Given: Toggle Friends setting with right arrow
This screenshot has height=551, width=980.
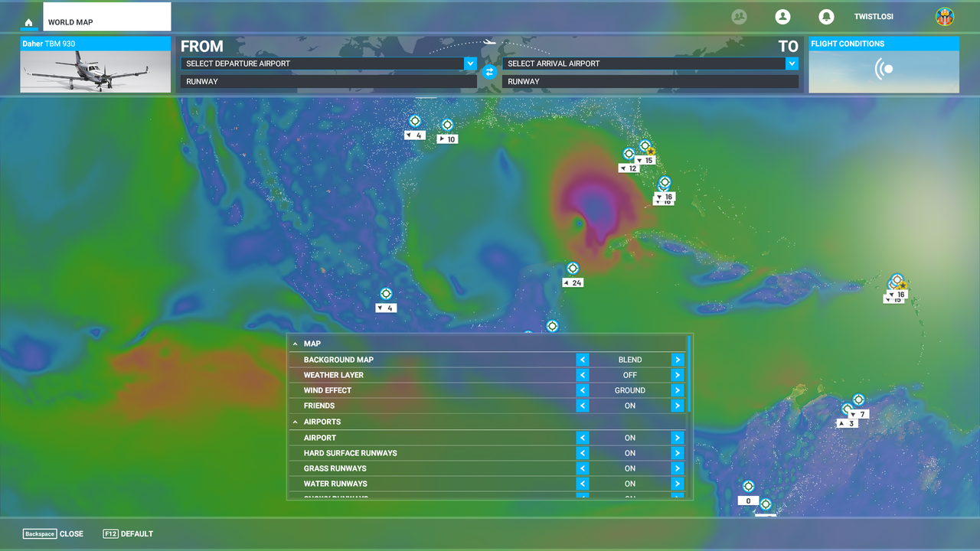Looking at the screenshot, I should [677, 406].
